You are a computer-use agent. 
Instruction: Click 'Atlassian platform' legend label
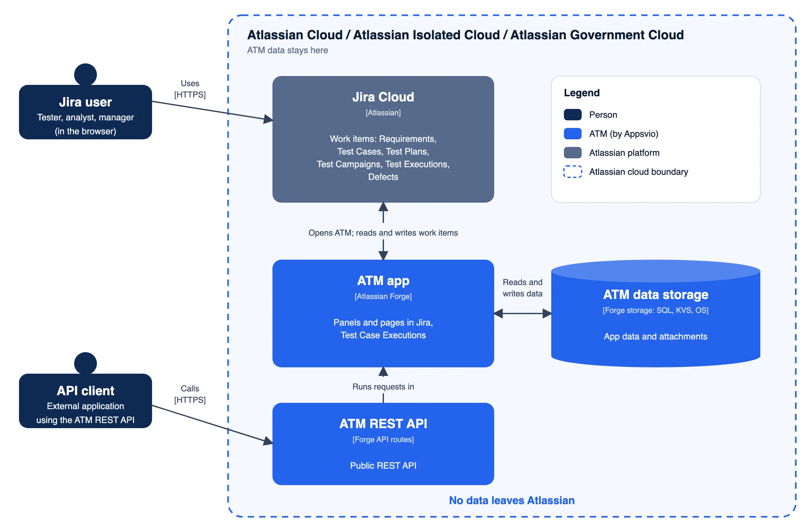pyautogui.click(x=624, y=153)
